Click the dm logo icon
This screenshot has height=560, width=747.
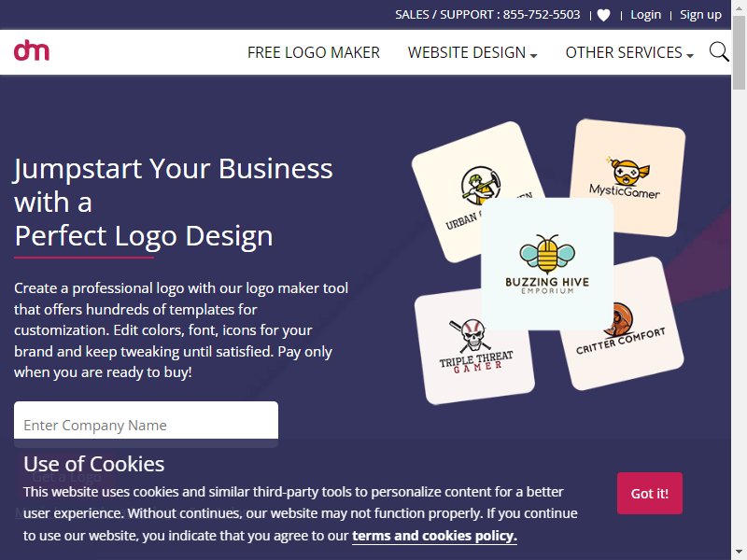(32, 51)
